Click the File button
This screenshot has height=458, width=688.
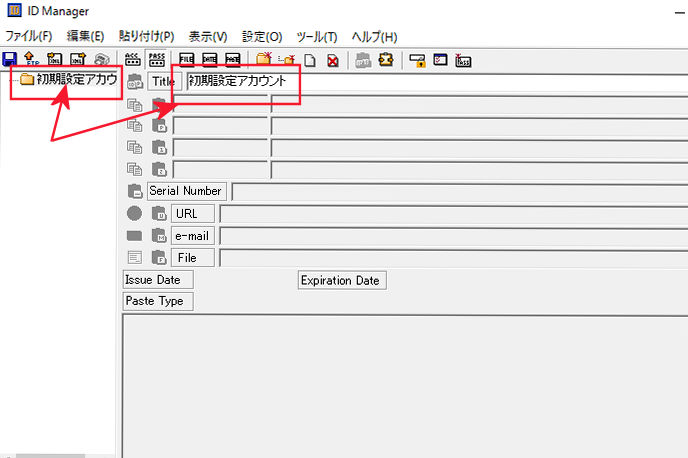tap(193, 258)
